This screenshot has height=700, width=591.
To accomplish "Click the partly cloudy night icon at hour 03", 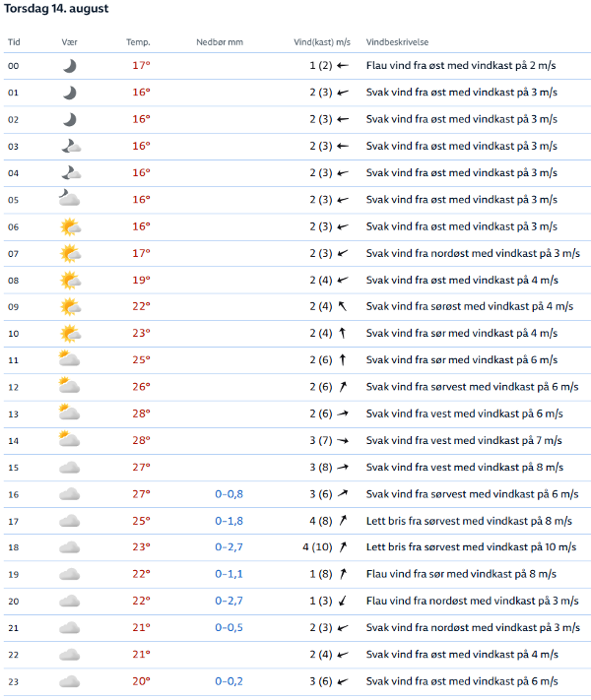I will [69, 146].
